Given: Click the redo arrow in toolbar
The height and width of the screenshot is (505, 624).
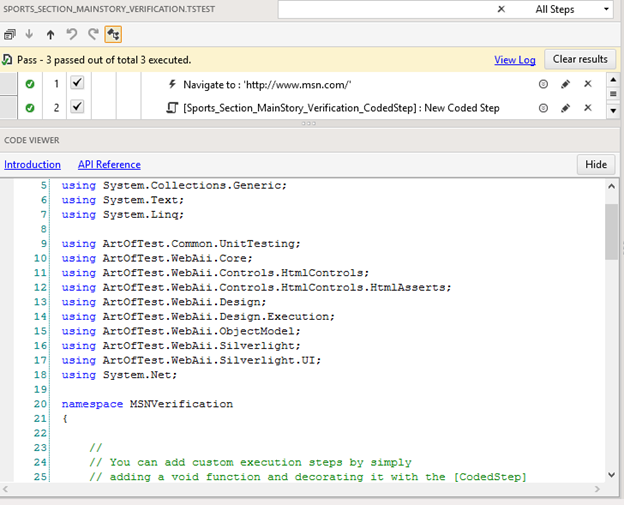Looking at the screenshot, I should 92,34.
